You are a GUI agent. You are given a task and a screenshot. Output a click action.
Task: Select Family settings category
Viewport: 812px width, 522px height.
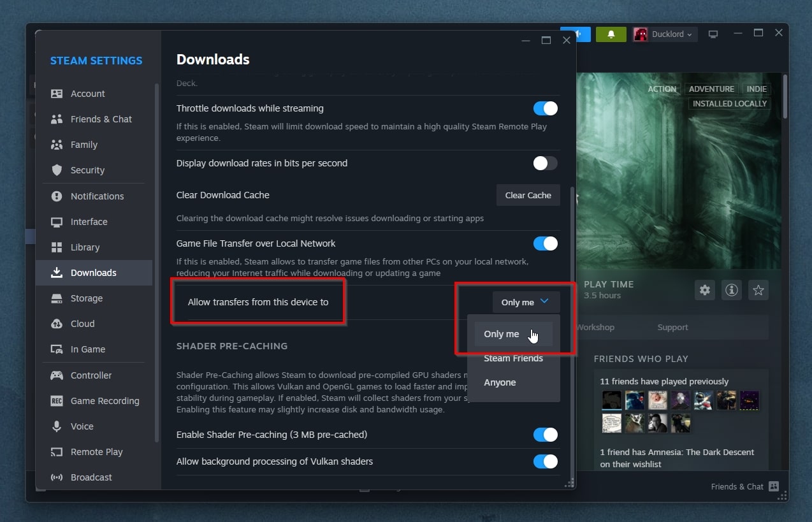94,145
